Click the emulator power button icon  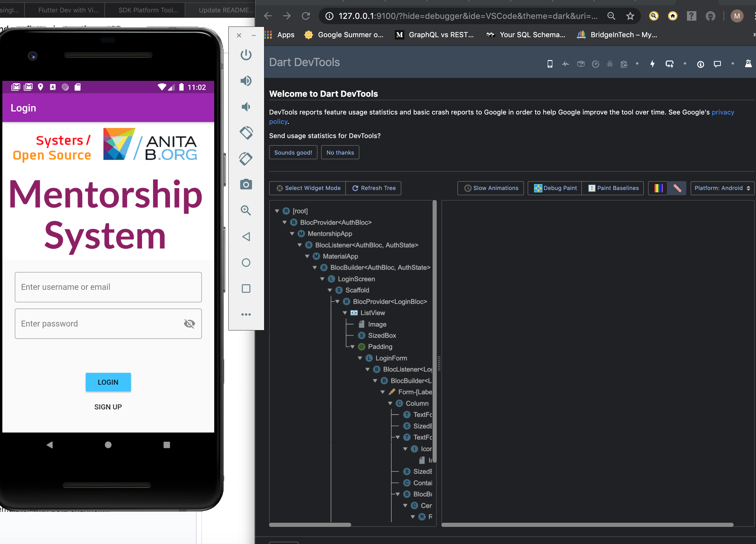tap(246, 55)
